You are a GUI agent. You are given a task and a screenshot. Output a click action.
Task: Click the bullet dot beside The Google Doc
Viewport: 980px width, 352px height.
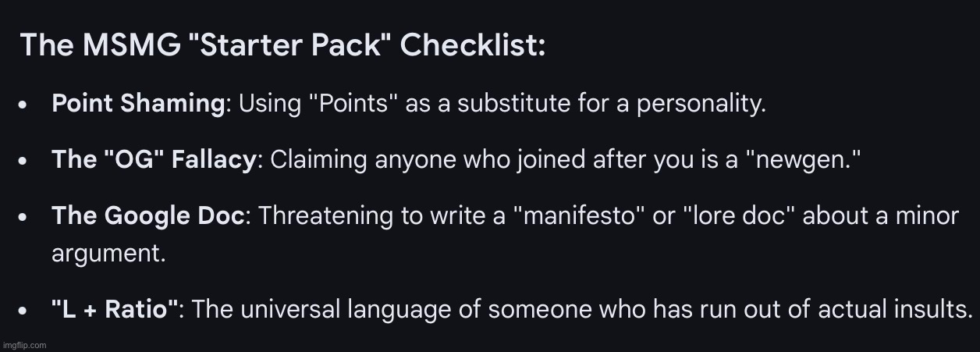pos(24,217)
